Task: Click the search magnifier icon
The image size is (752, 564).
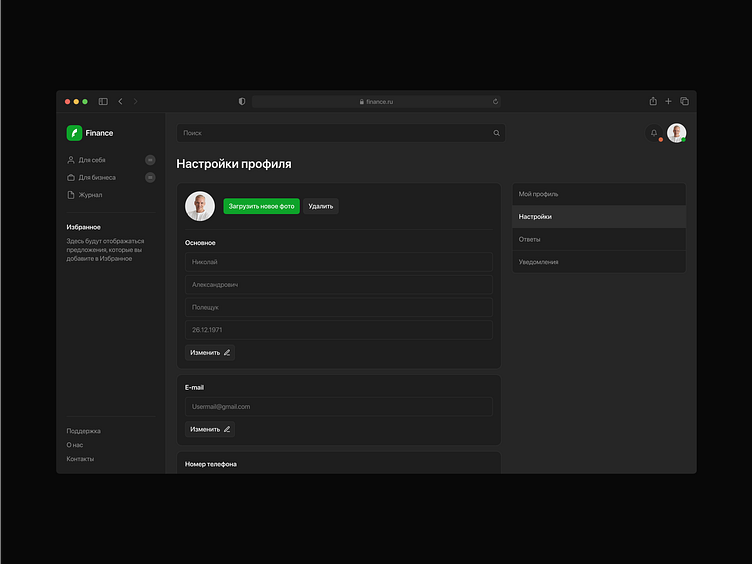Action: [496, 133]
